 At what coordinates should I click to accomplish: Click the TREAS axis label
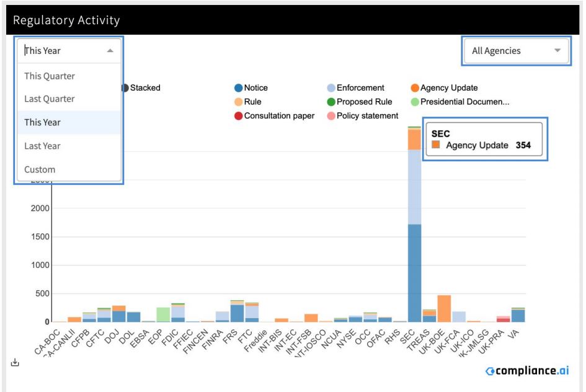tap(419, 339)
